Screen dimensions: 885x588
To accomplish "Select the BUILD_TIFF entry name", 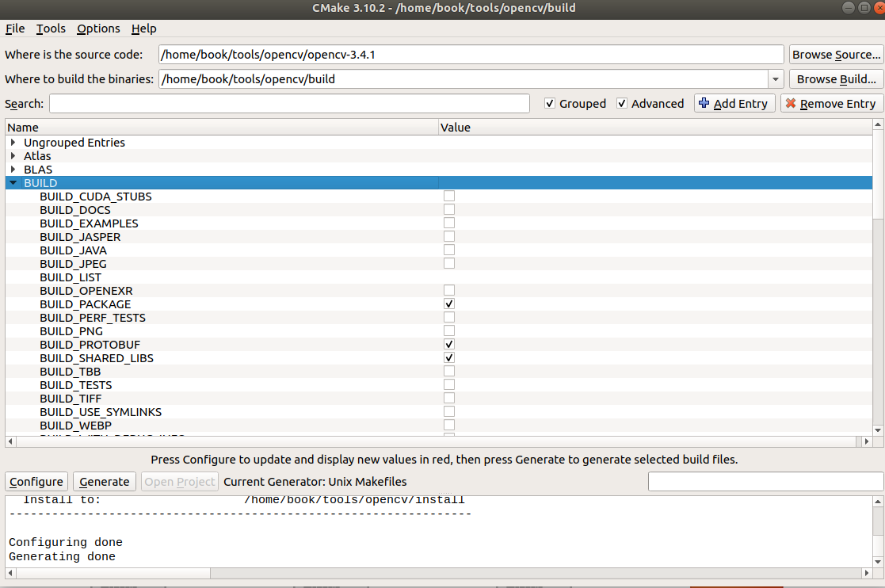I will point(71,399).
